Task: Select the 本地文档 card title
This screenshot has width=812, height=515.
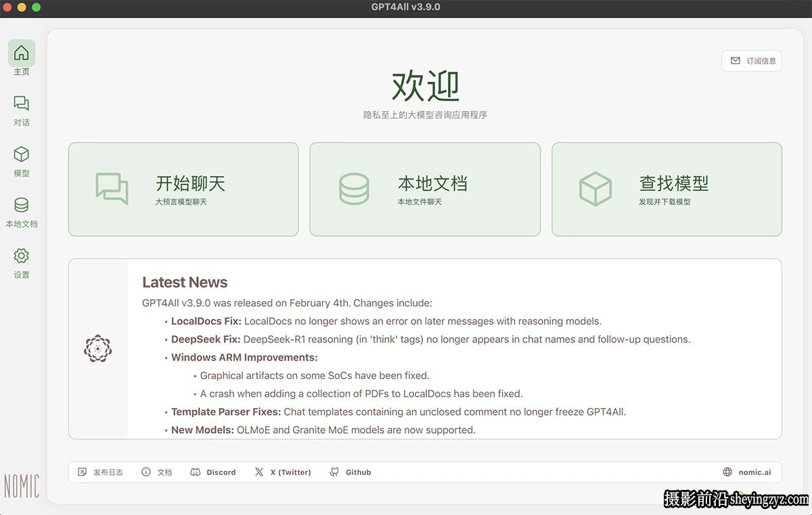Action: [x=432, y=183]
